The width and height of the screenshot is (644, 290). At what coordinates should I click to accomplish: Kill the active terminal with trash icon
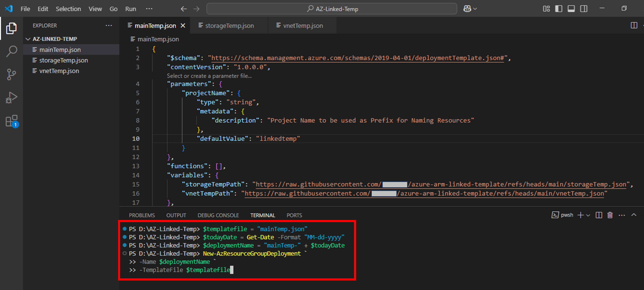tap(610, 215)
